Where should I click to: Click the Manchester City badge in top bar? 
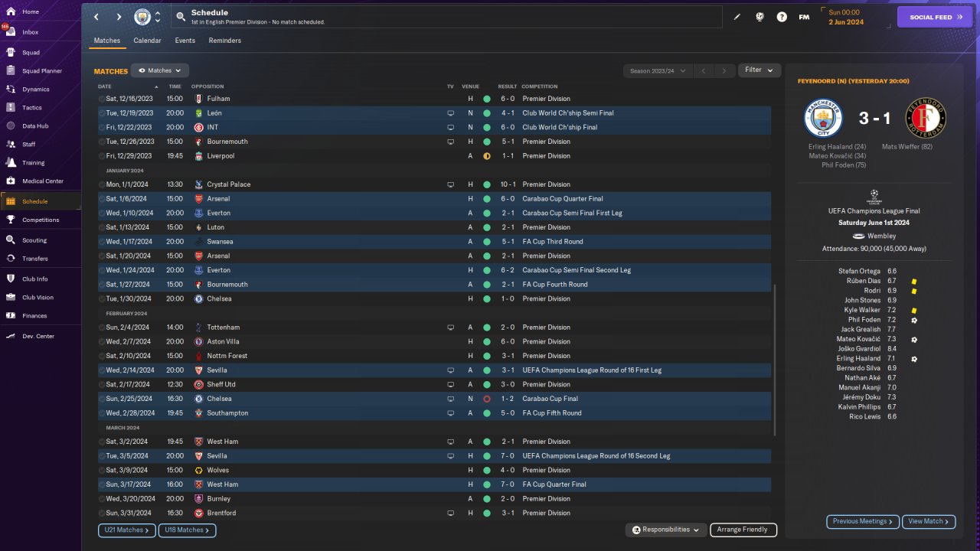pyautogui.click(x=142, y=17)
